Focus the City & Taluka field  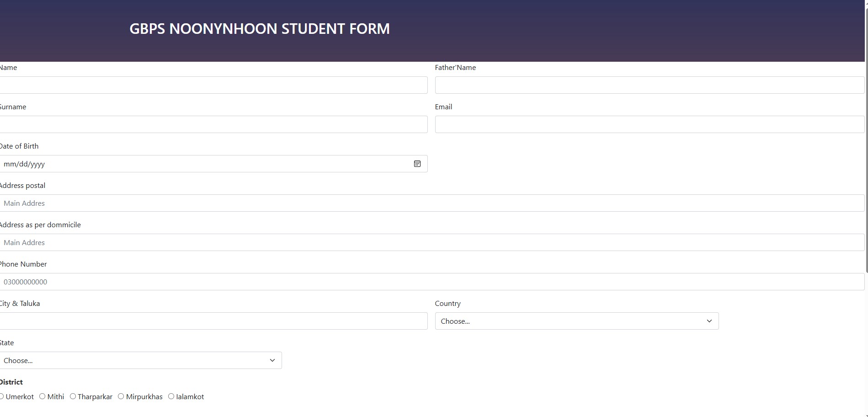213,321
